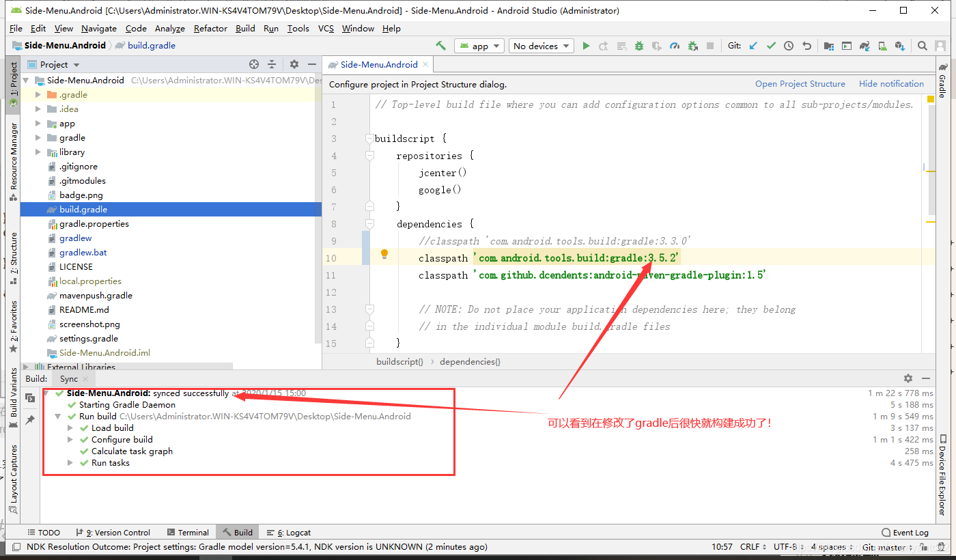Click the Make Project hammer icon
Image resolution: width=956 pixels, height=560 pixels.
pos(440,46)
